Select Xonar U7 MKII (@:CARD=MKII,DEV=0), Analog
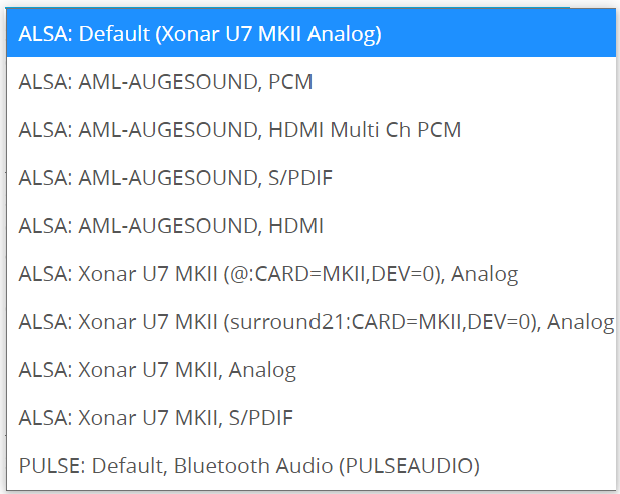The width and height of the screenshot is (620, 494). (x=268, y=274)
